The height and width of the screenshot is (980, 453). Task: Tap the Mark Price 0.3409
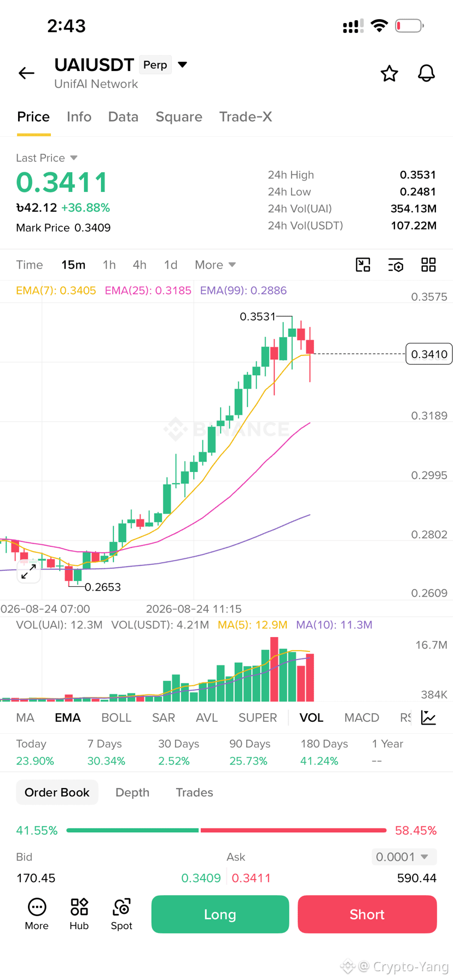pos(63,227)
